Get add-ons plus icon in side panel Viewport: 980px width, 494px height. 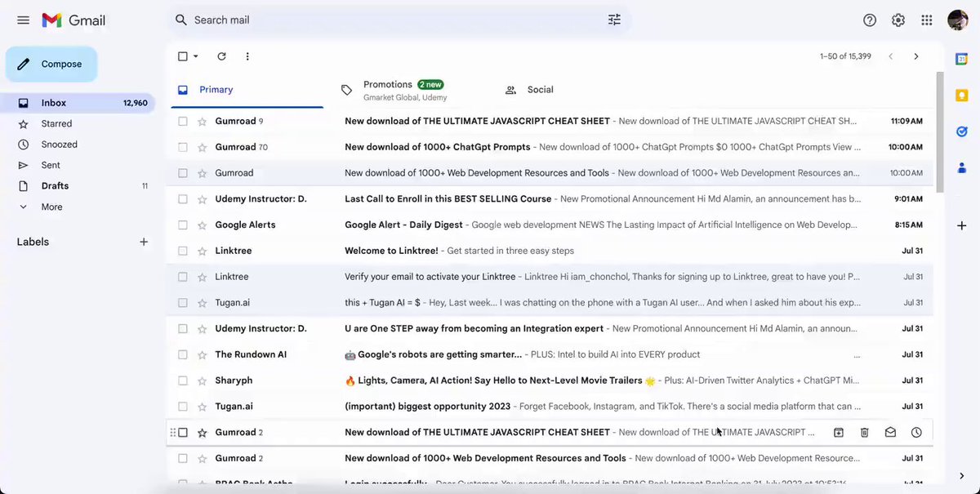(962, 225)
